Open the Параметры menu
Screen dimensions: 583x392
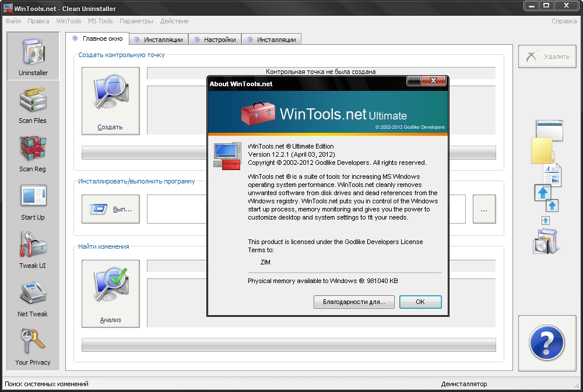(x=136, y=21)
